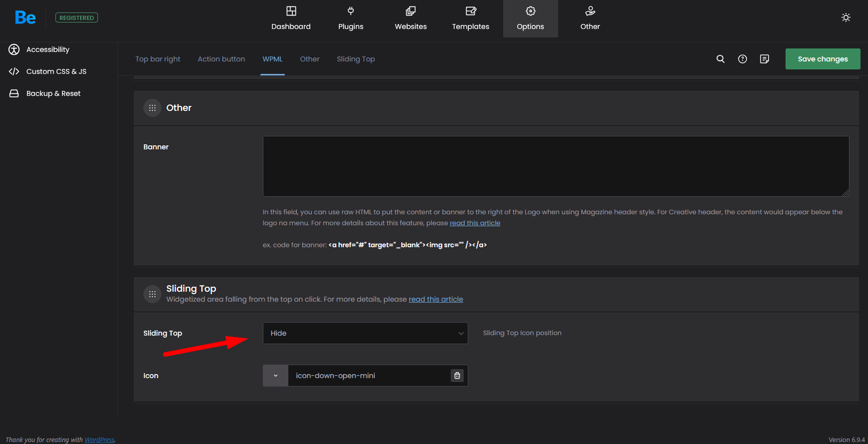Expand the Sliding Top Hide dropdown
The width and height of the screenshot is (868, 444).
click(x=365, y=333)
